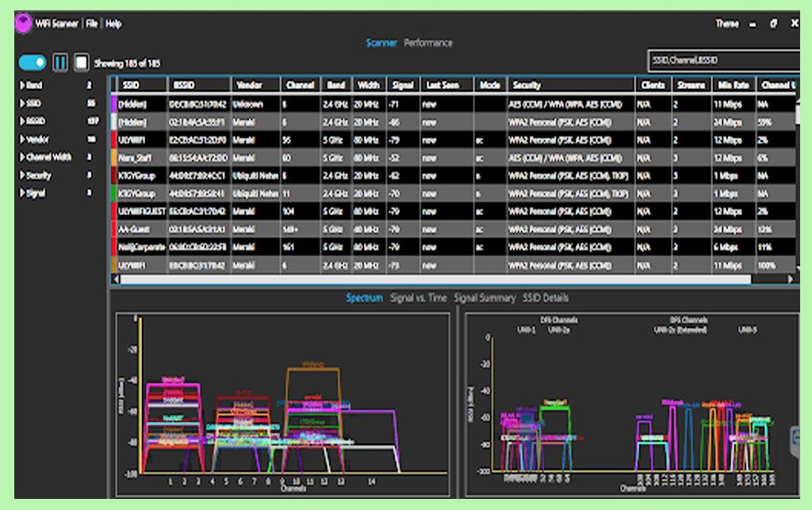Expand the Vendor filter group
This screenshot has width=812, height=510.
tap(22, 139)
